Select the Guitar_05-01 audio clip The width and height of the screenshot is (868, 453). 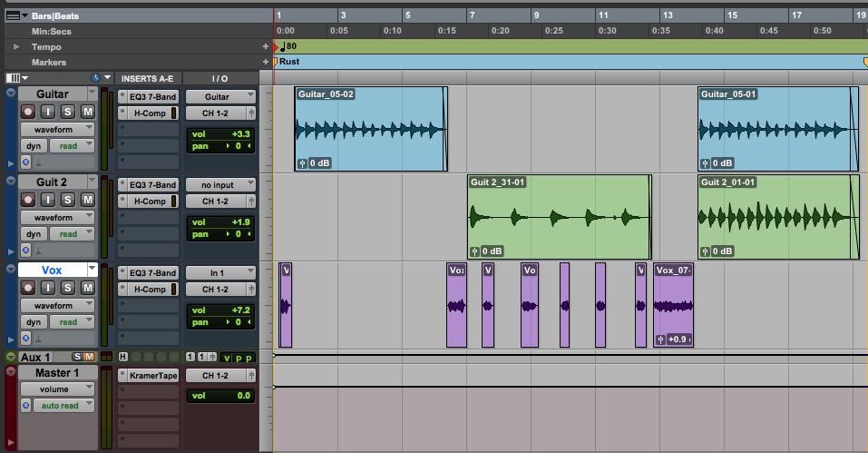[x=778, y=129]
